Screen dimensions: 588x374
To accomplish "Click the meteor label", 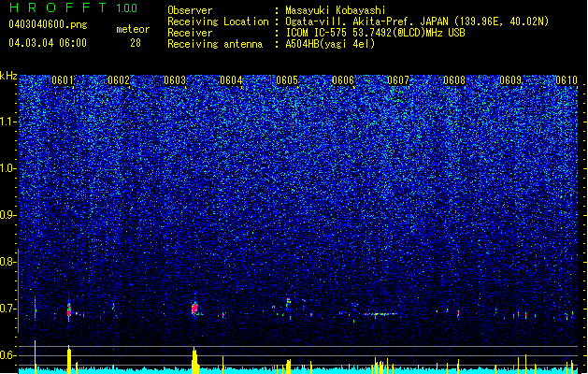I will [x=133, y=29].
